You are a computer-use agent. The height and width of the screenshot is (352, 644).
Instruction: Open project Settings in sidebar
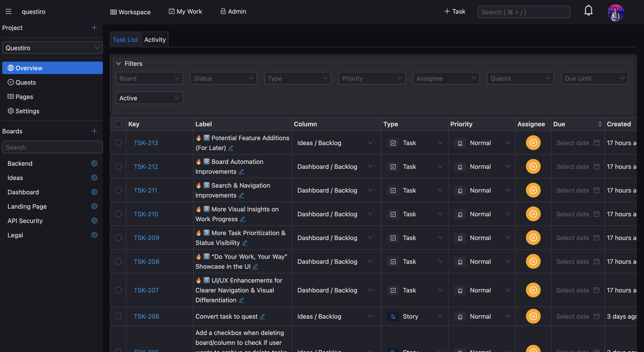[53, 111]
